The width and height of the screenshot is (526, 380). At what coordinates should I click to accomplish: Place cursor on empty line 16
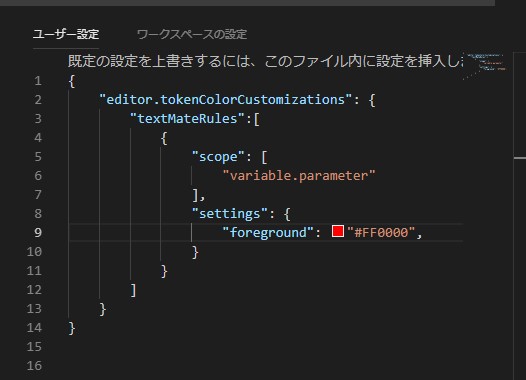point(265,366)
